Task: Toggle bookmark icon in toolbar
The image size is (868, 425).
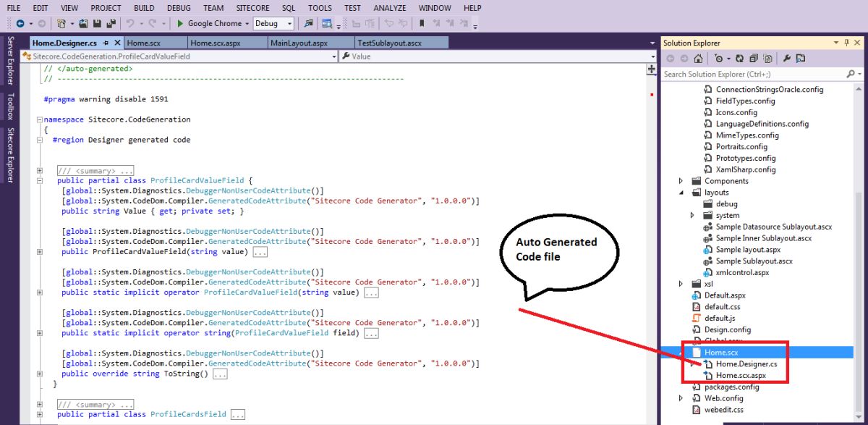Action: (x=422, y=24)
